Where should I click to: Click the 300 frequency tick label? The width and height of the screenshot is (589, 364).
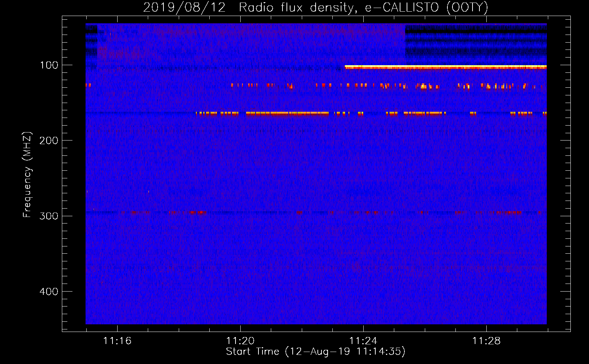pyautogui.click(x=49, y=216)
